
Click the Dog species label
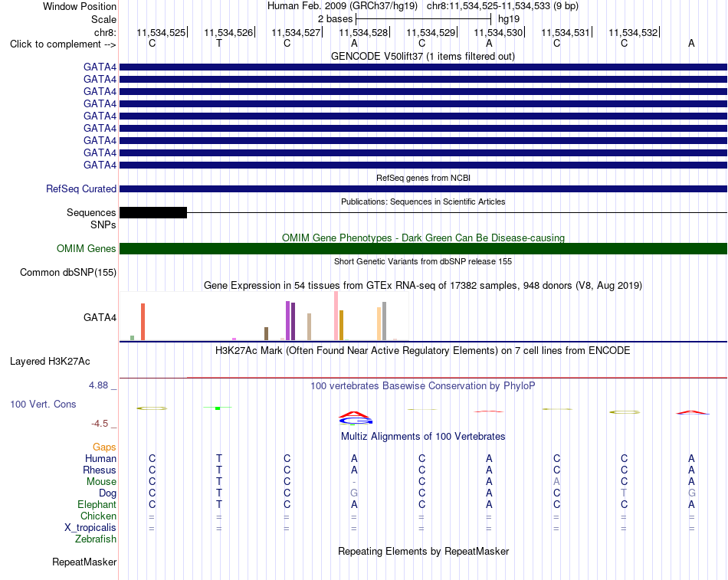point(107,493)
